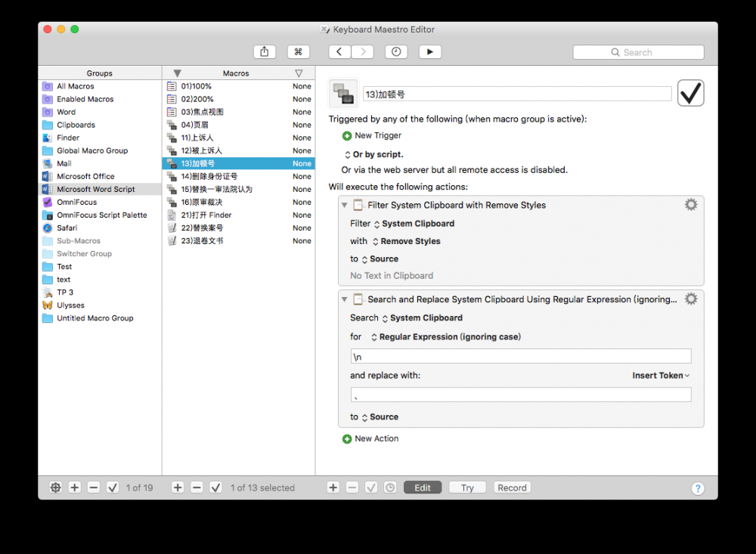The height and width of the screenshot is (554, 756).
Task: Open the Filter System Clipboard action gear menu
Action: (x=690, y=204)
